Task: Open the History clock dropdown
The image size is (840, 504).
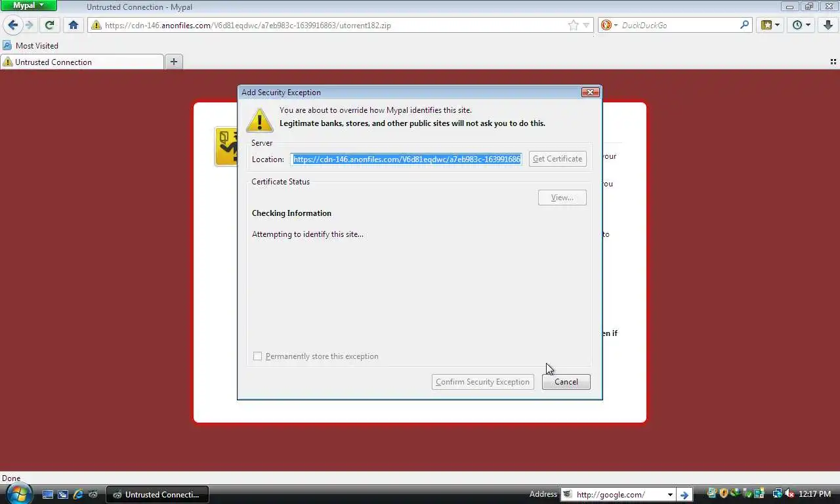Action: (801, 25)
